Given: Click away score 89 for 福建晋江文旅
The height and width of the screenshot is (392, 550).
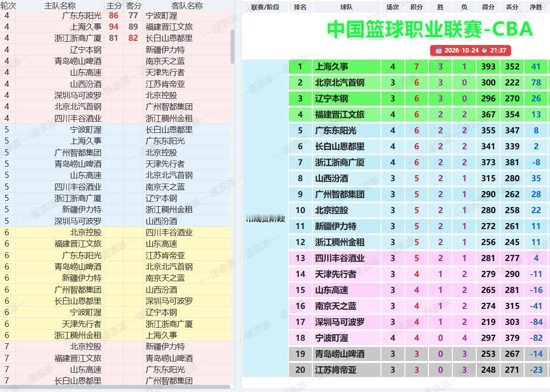Looking at the screenshot, I should 133,27.
